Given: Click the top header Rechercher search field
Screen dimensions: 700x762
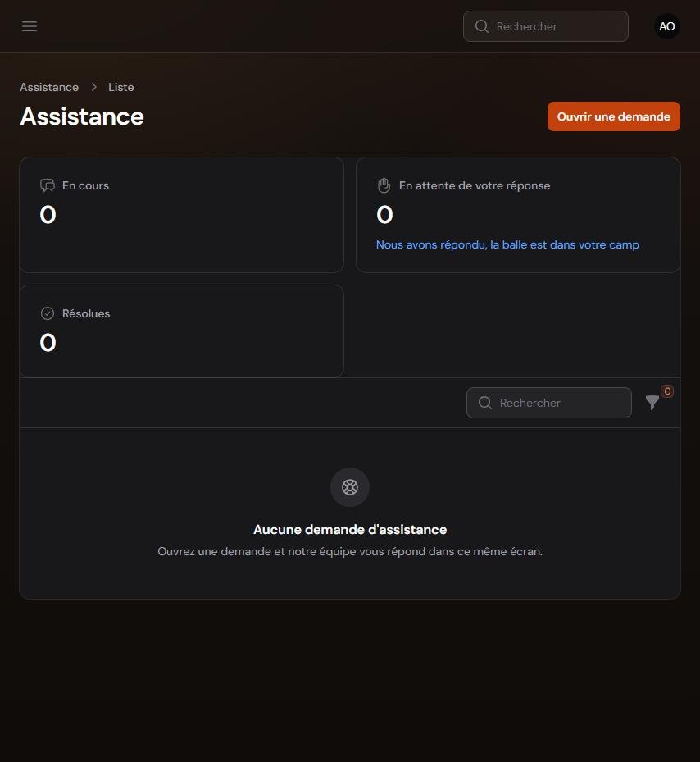Looking at the screenshot, I should [x=546, y=26].
